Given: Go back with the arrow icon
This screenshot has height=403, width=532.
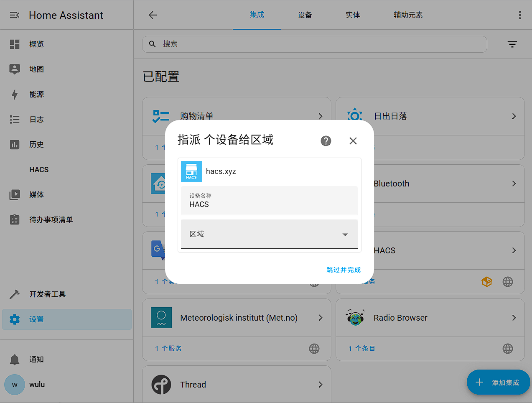Looking at the screenshot, I should click(153, 15).
